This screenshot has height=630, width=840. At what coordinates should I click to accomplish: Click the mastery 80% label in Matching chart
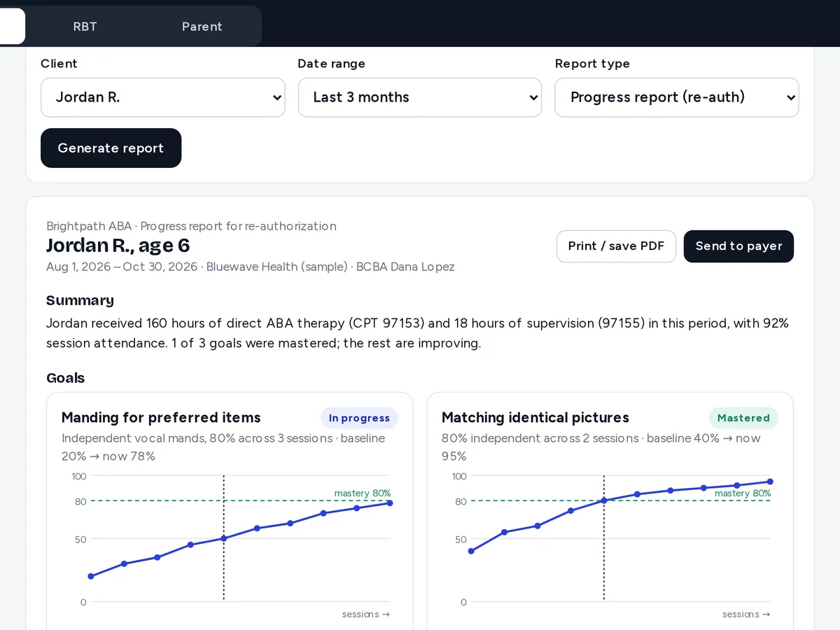743,493
